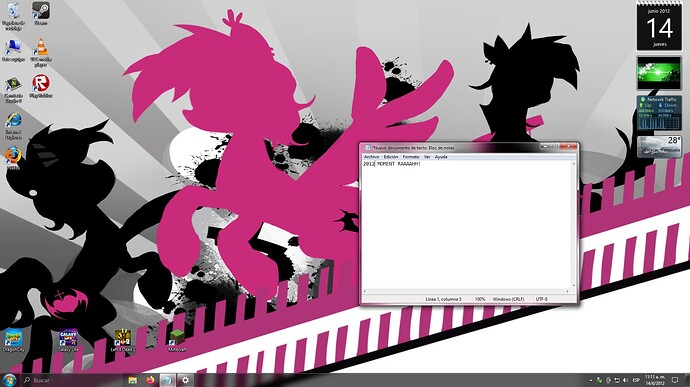
Task: Open the Edición menu in Notepad
Action: pos(391,157)
